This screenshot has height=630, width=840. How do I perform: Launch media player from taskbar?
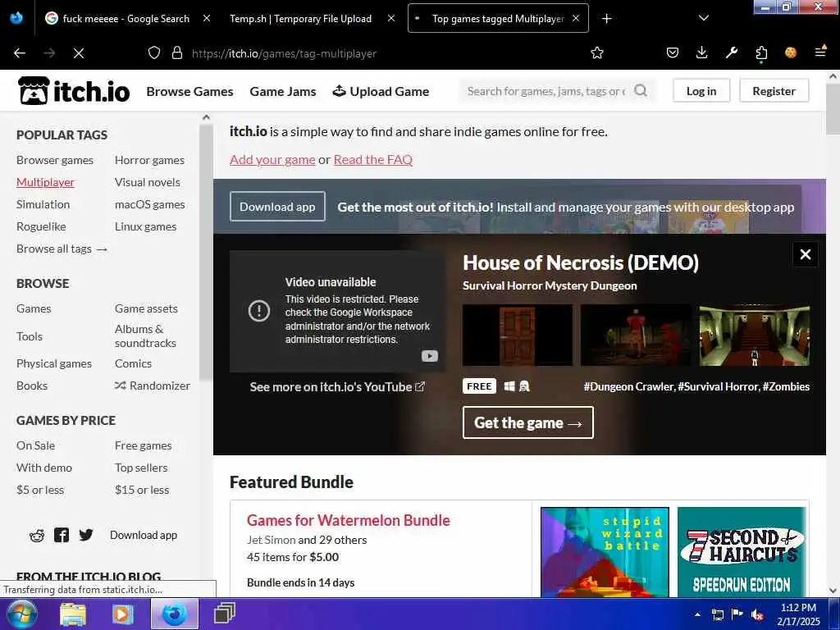tap(122, 614)
